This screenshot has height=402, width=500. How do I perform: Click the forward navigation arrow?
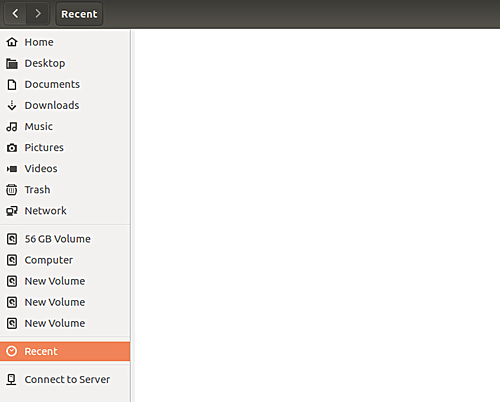(x=38, y=14)
